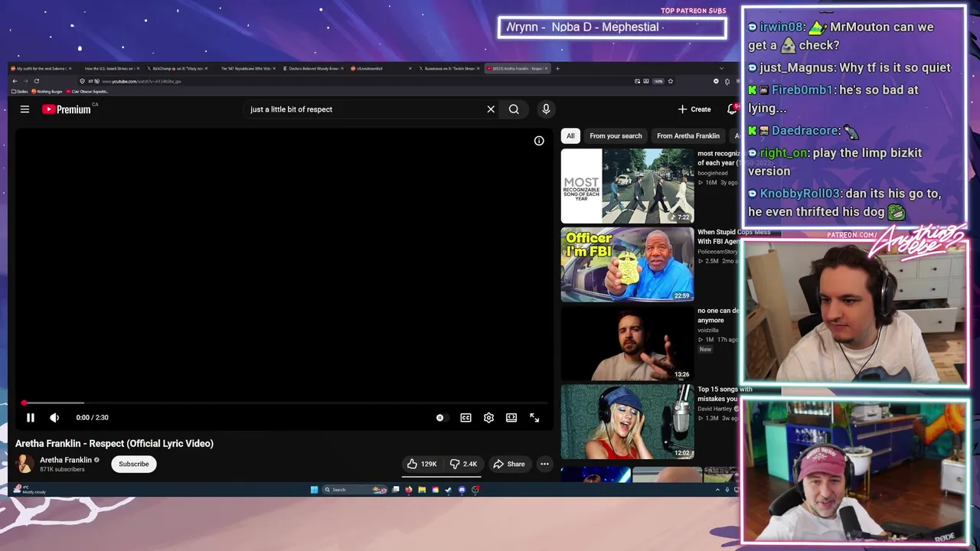
Task: Click the Windows taskbar Search box
Action: (x=354, y=490)
